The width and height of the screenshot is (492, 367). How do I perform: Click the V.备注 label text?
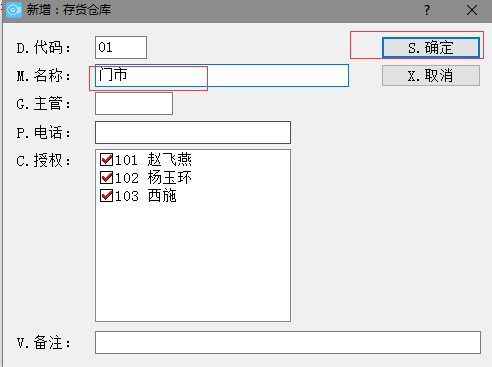click(x=43, y=342)
